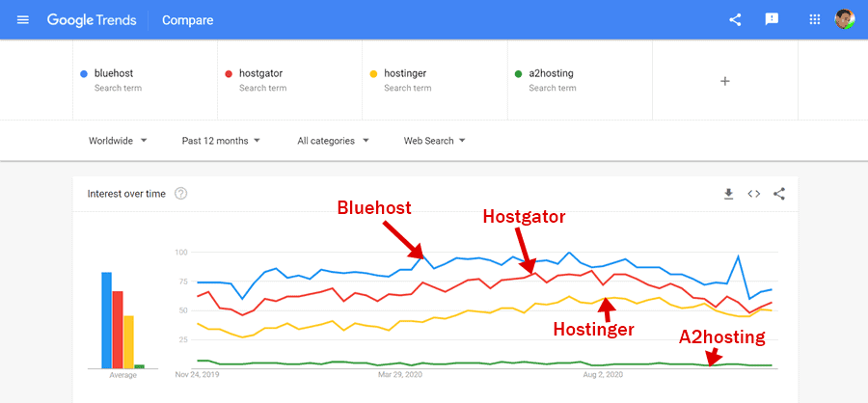Expand the Worldwide region dropdown
This screenshot has width=868, height=403.
(x=118, y=141)
